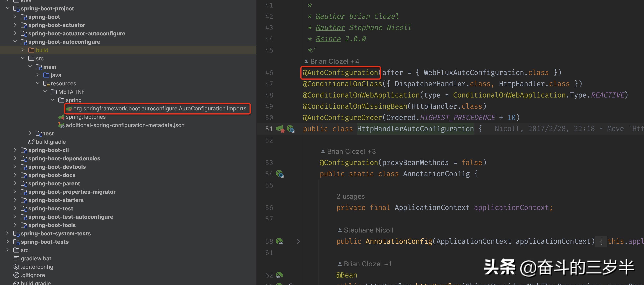This screenshot has width=644, height=285.
Task: Collapse the spring-boot-project folder
Action: (x=8, y=8)
